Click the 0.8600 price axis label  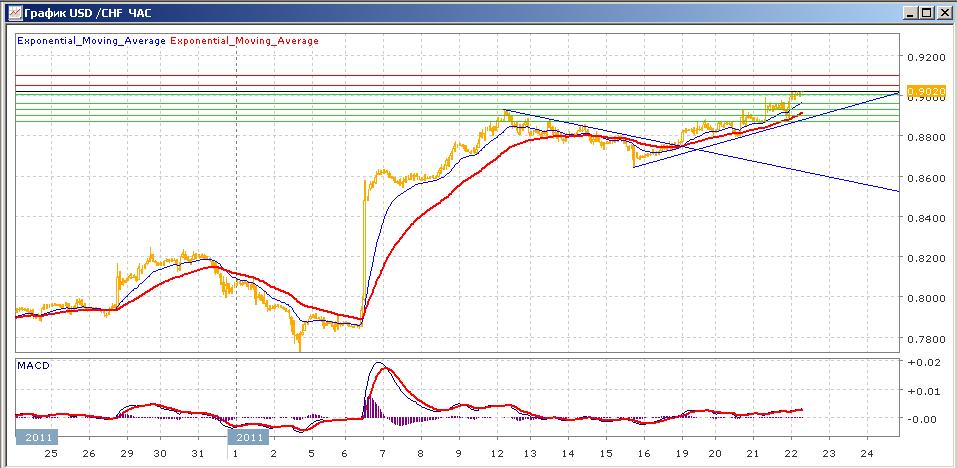926,178
